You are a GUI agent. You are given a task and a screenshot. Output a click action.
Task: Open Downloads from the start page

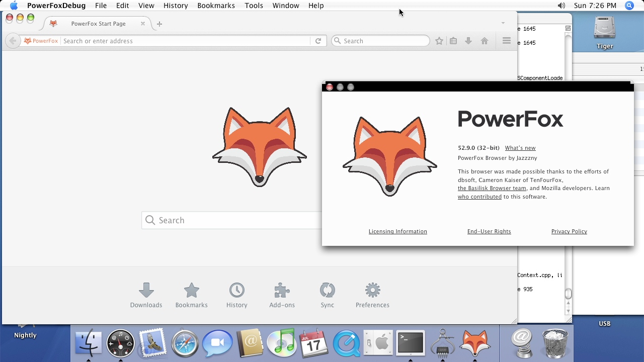[x=146, y=295]
